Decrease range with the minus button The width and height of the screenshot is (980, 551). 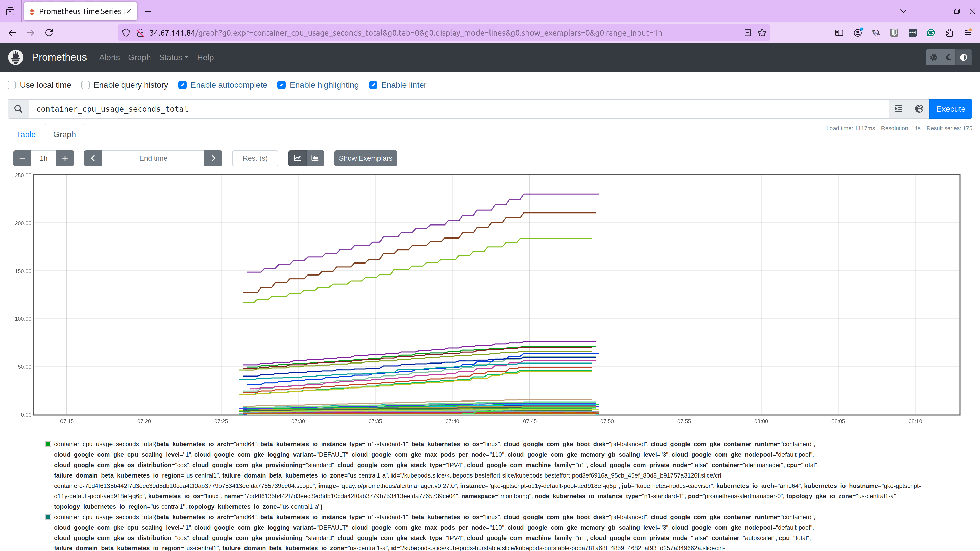pyautogui.click(x=22, y=158)
